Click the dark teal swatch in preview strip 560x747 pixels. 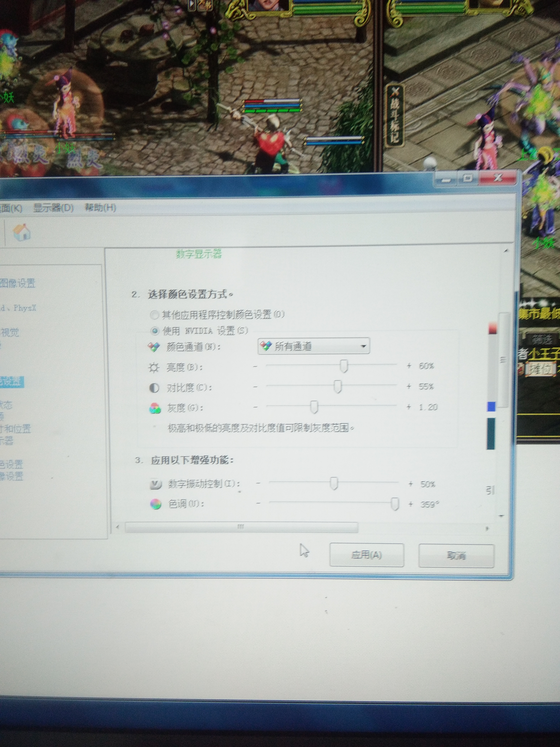[x=491, y=434]
